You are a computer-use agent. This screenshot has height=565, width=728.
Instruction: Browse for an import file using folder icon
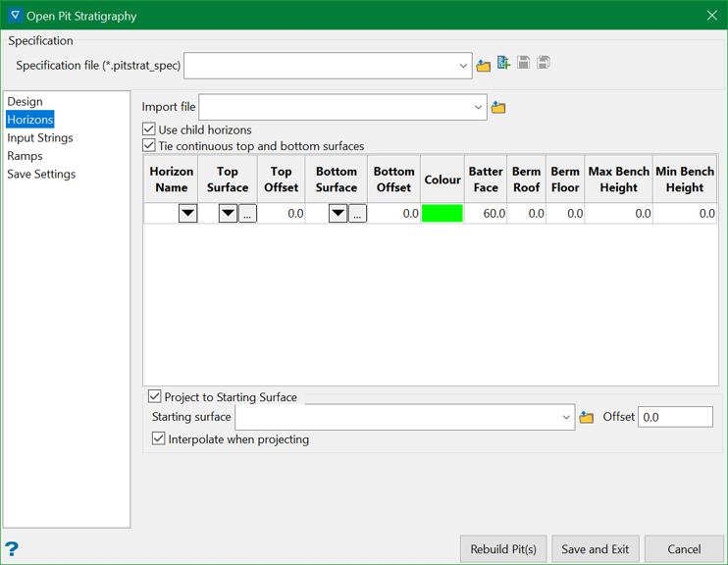pos(498,107)
